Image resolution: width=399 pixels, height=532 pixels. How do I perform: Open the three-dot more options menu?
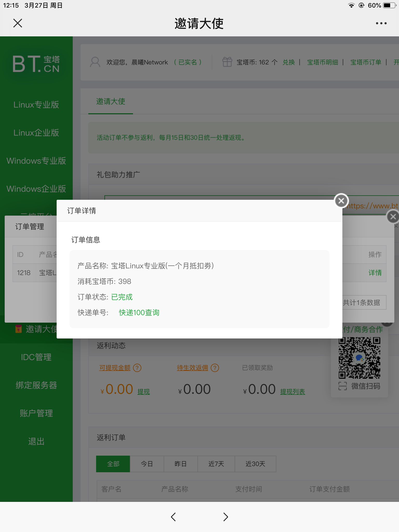click(x=381, y=23)
